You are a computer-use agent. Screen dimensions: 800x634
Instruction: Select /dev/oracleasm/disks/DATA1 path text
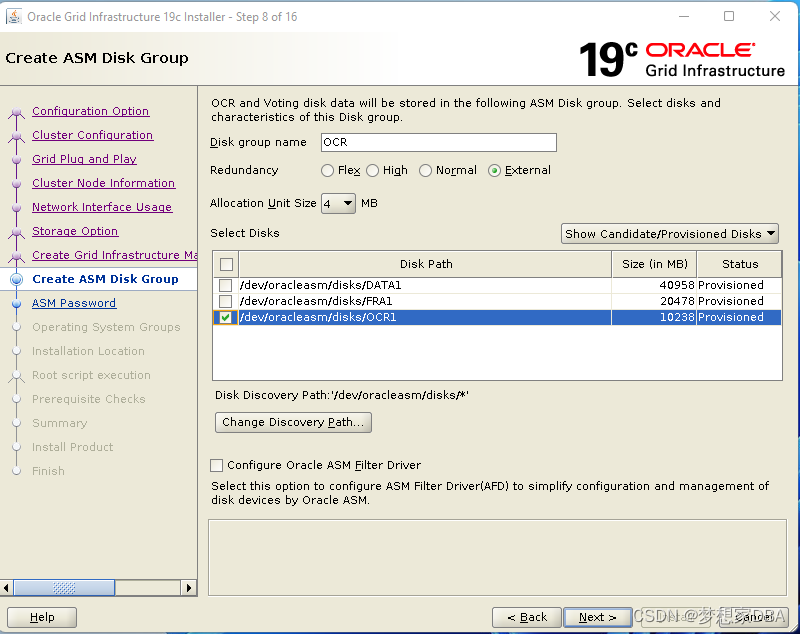click(x=320, y=285)
